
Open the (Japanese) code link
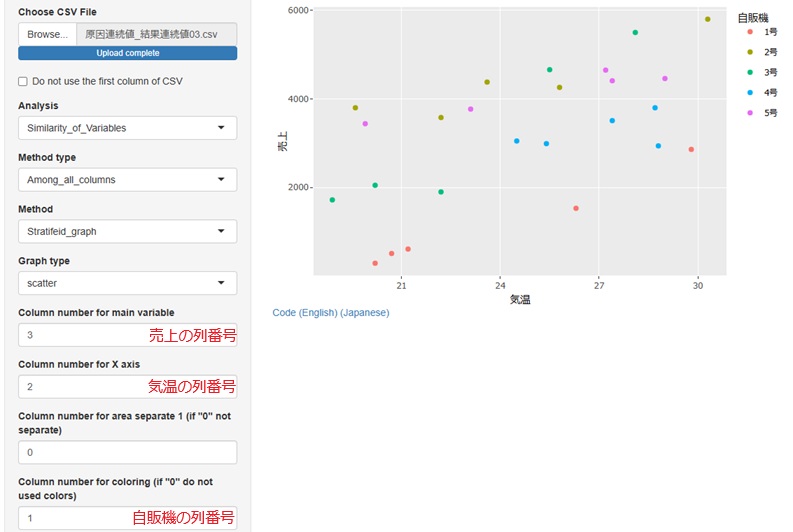pyautogui.click(x=364, y=313)
